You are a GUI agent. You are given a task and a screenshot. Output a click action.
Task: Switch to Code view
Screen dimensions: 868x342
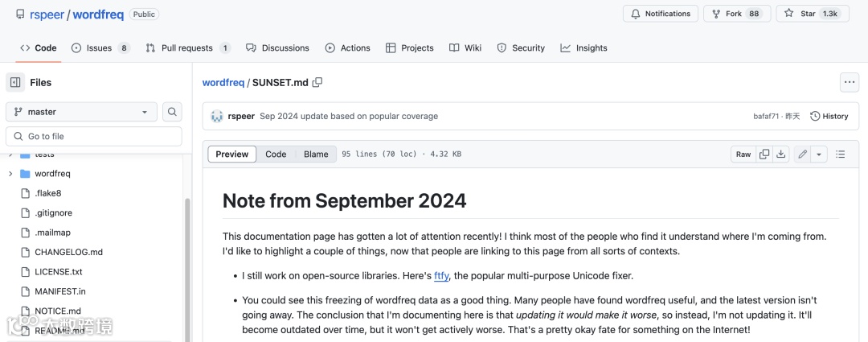tap(276, 155)
